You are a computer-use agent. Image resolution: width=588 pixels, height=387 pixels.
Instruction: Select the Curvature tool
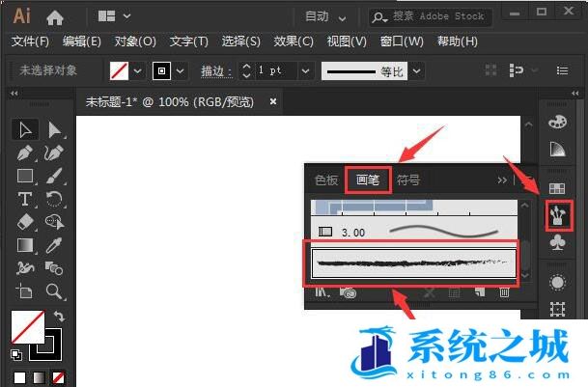pos(55,153)
